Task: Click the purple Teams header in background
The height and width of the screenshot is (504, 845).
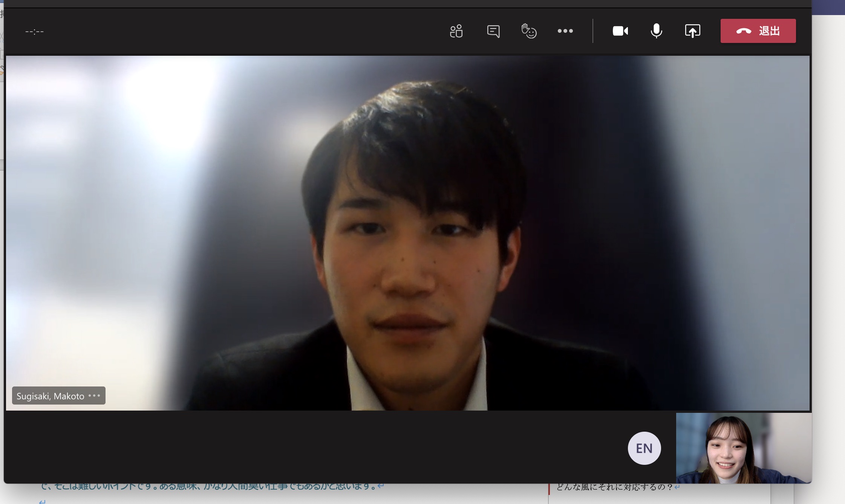Action: click(x=828, y=7)
